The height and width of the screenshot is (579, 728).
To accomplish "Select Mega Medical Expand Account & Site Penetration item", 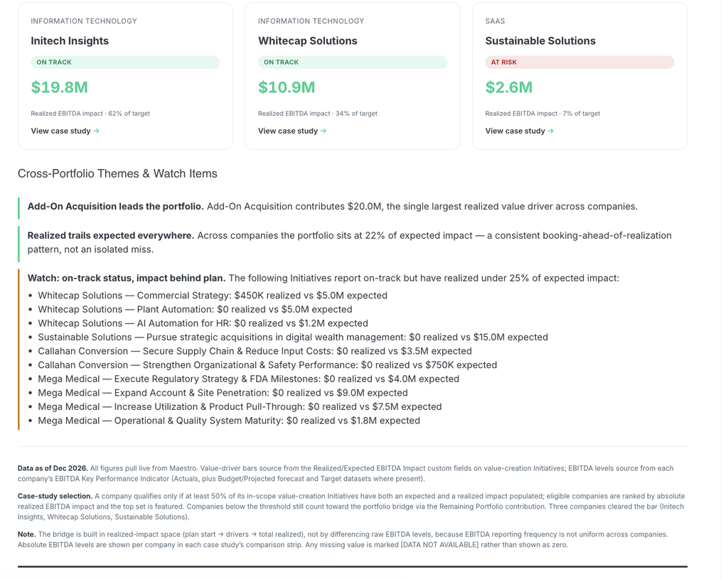I will click(x=223, y=393).
